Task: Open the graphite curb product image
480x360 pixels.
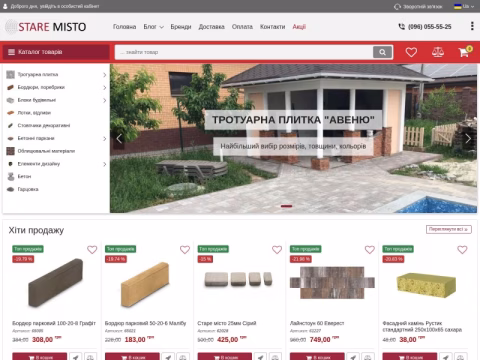Action: 55,282
